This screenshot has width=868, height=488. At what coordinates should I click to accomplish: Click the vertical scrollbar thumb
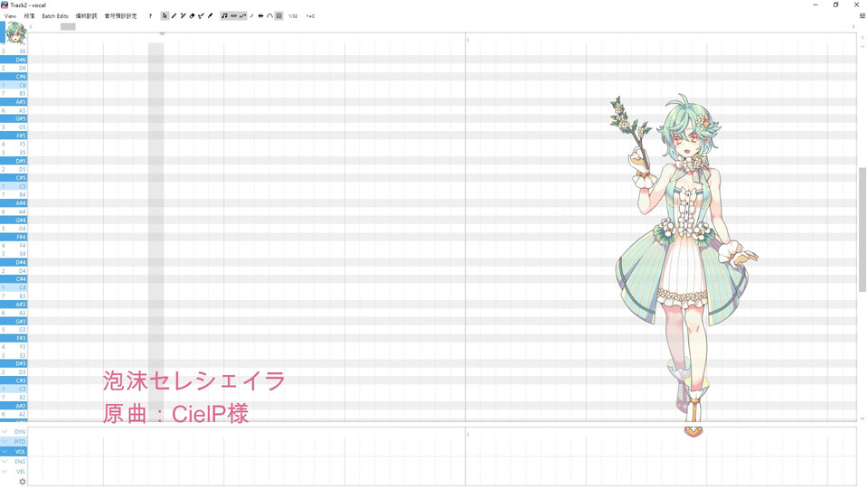862,230
